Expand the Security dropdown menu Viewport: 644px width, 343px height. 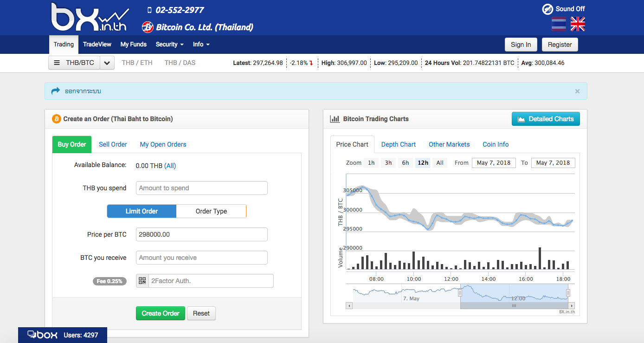[169, 45]
